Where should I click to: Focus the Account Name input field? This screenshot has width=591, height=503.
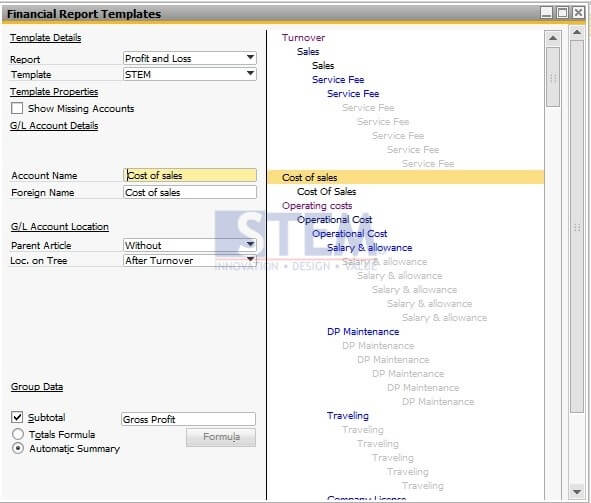click(190, 175)
